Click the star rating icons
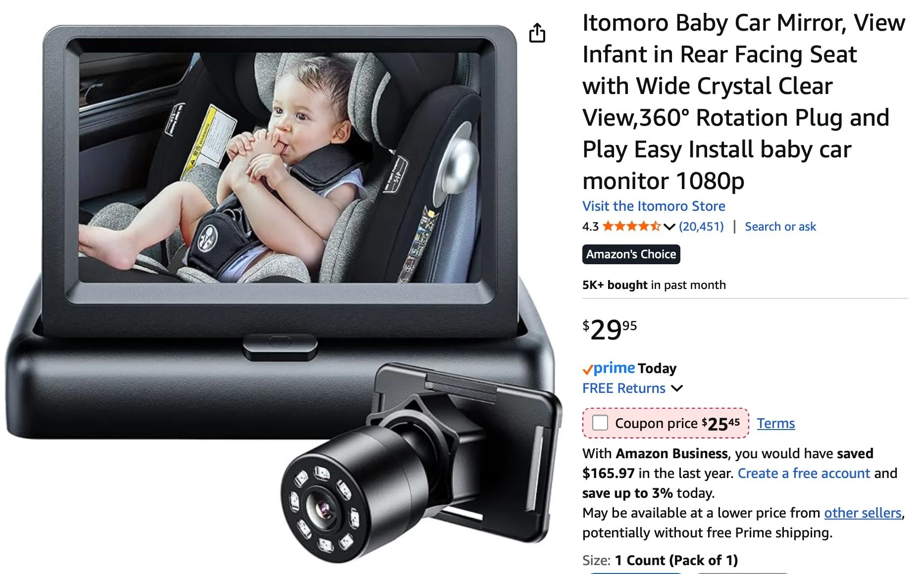Screen dimensions: 924x574 pos(632,227)
